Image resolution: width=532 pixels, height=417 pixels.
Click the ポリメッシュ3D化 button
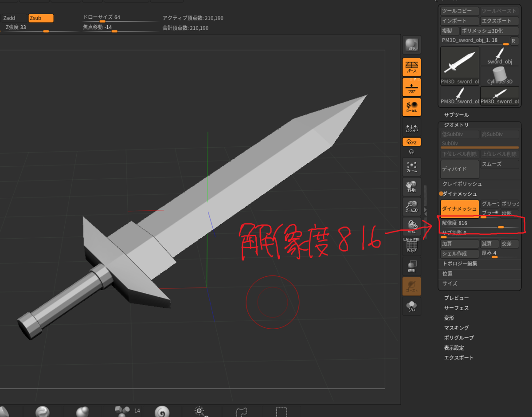point(489,31)
